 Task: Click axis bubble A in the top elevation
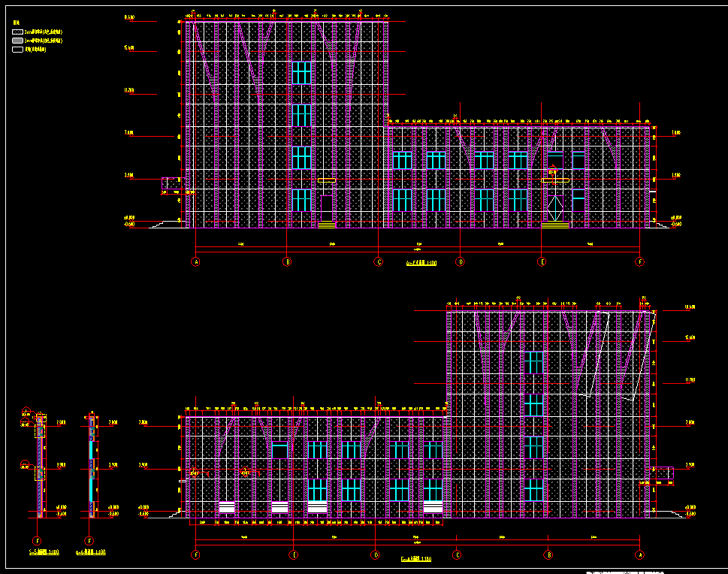[x=195, y=262]
